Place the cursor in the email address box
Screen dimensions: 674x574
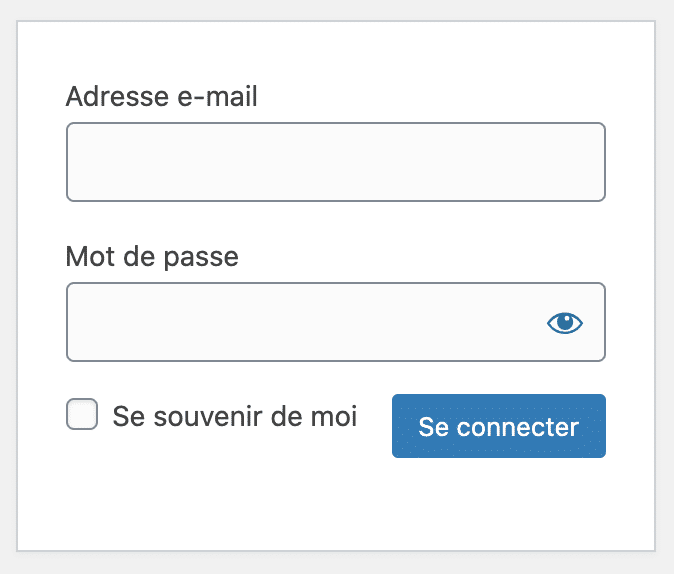[x=336, y=162]
